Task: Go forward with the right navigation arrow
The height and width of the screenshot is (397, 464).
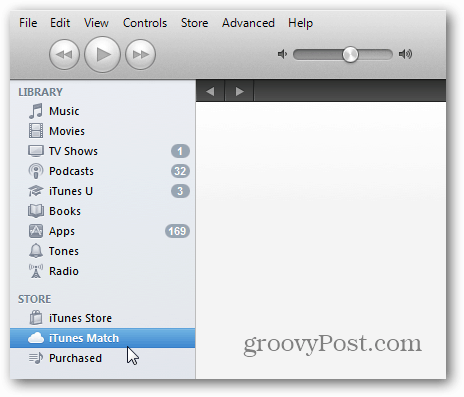Action: 239,91
